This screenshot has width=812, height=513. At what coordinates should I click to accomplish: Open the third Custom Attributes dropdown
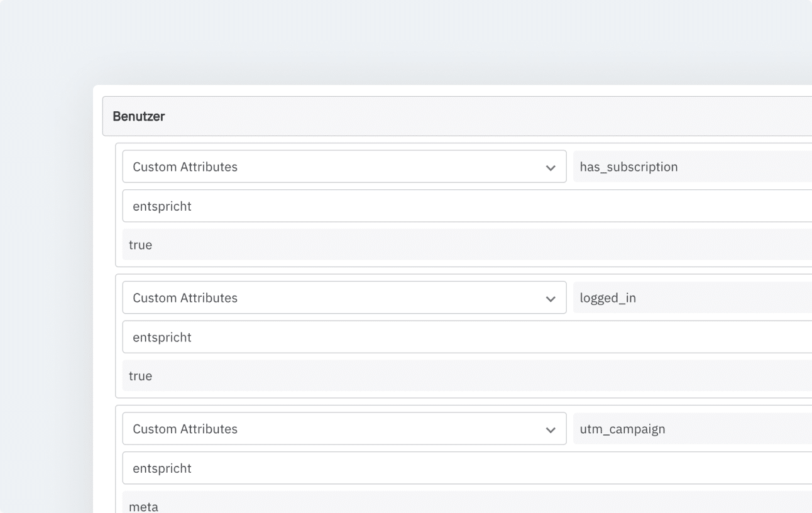[x=344, y=429]
